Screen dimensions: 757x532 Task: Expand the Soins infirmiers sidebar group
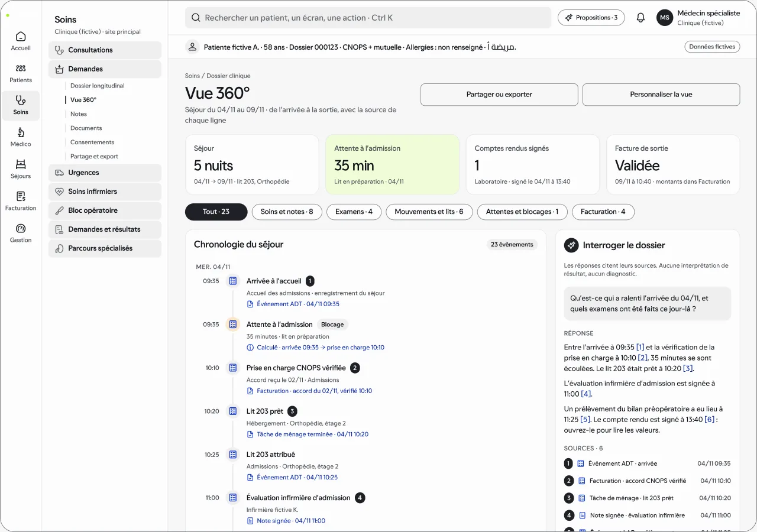tap(105, 192)
